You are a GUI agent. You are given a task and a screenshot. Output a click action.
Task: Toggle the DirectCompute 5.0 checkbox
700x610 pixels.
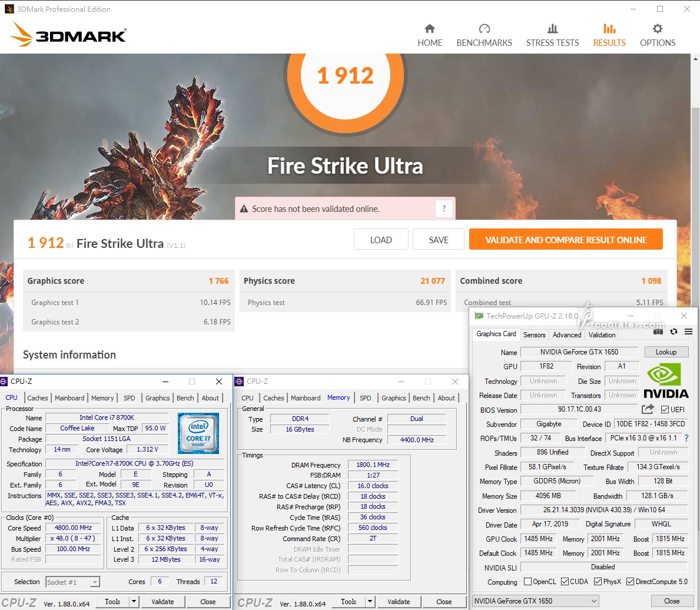tap(631, 581)
